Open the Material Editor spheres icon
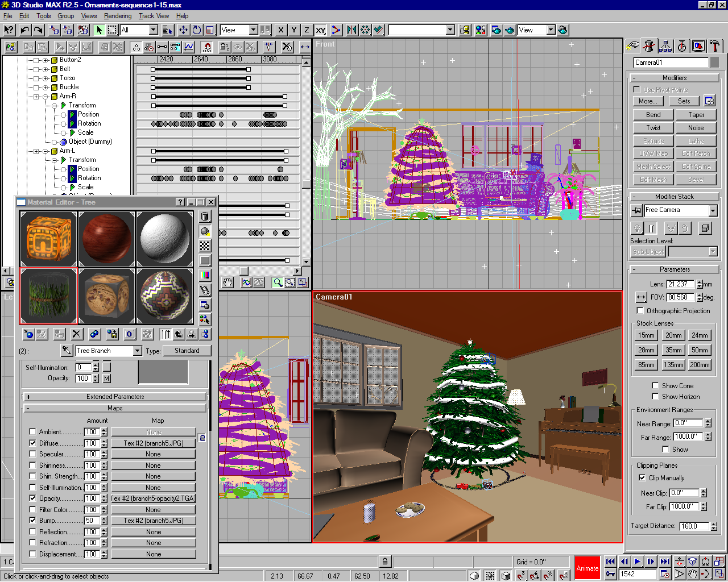The image size is (728, 582). point(481,30)
